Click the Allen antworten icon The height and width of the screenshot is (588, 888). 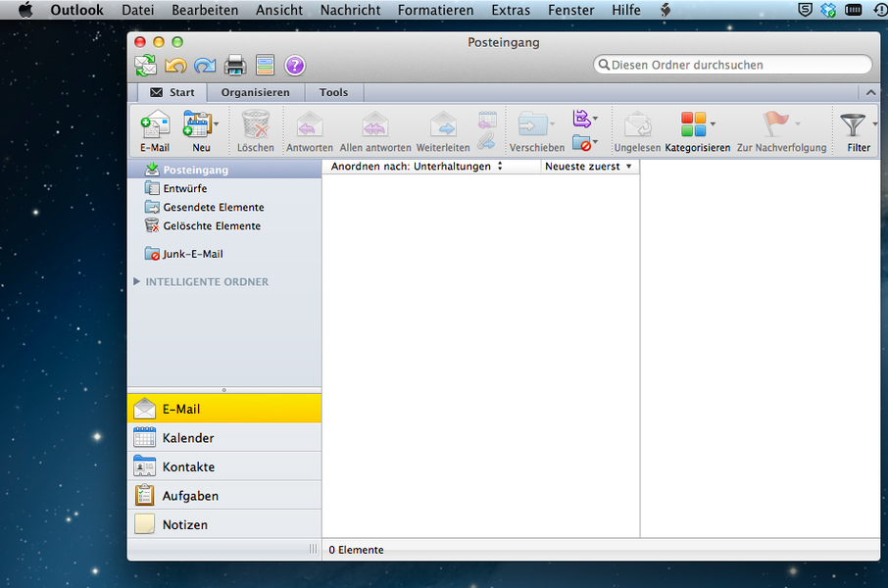click(x=375, y=124)
